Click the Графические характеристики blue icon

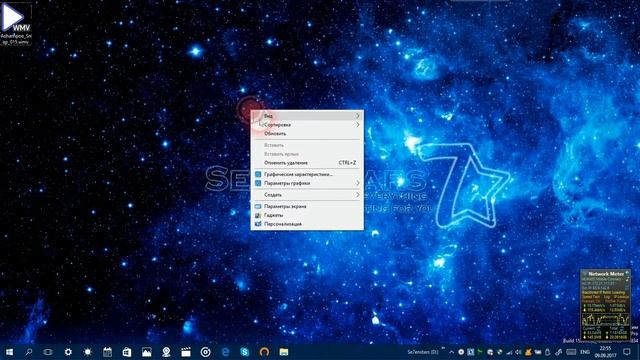(258, 174)
